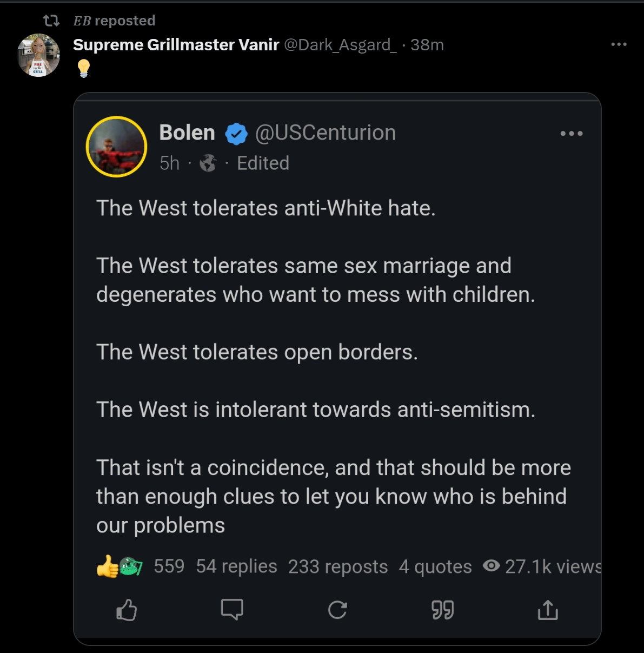Open the three-dot menu on the Vanir post
The height and width of the screenshot is (653, 644).
(619, 44)
